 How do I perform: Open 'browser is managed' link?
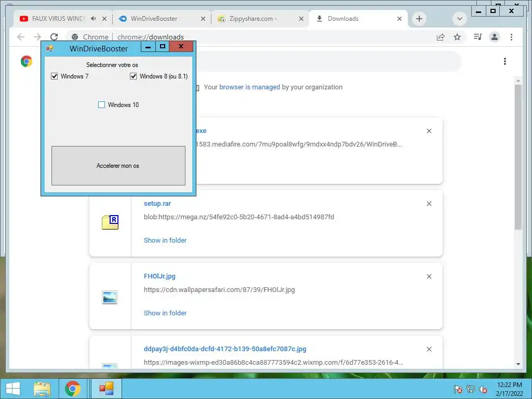[249, 87]
